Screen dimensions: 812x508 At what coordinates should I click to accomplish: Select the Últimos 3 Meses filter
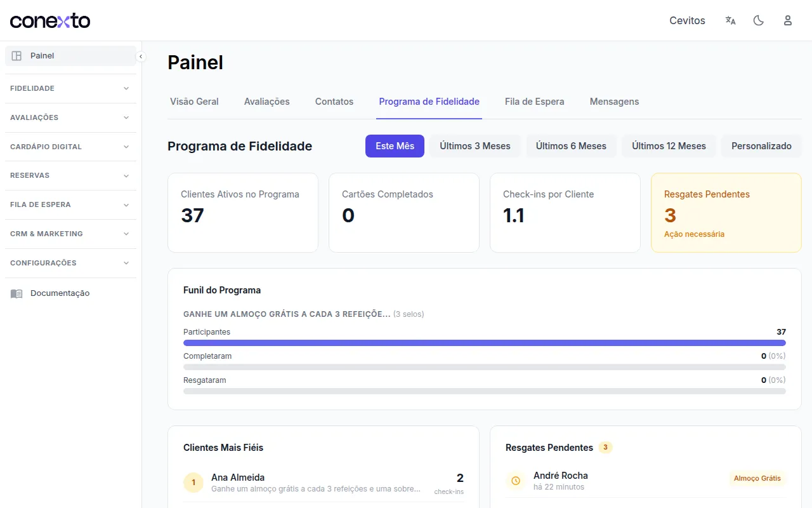475,146
